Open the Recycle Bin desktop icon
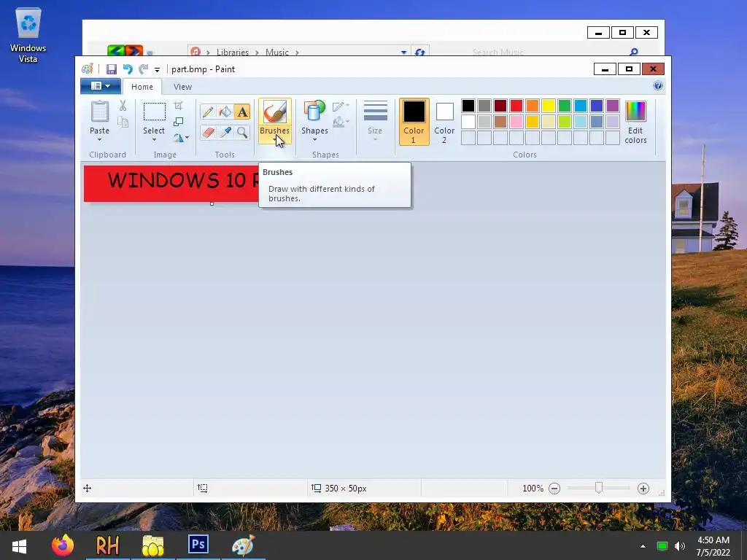 click(x=28, y=36)
